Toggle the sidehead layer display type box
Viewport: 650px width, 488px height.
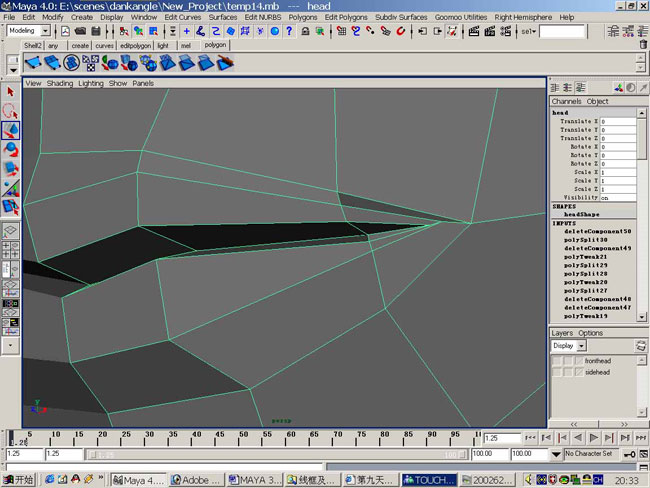pos(568,372)
